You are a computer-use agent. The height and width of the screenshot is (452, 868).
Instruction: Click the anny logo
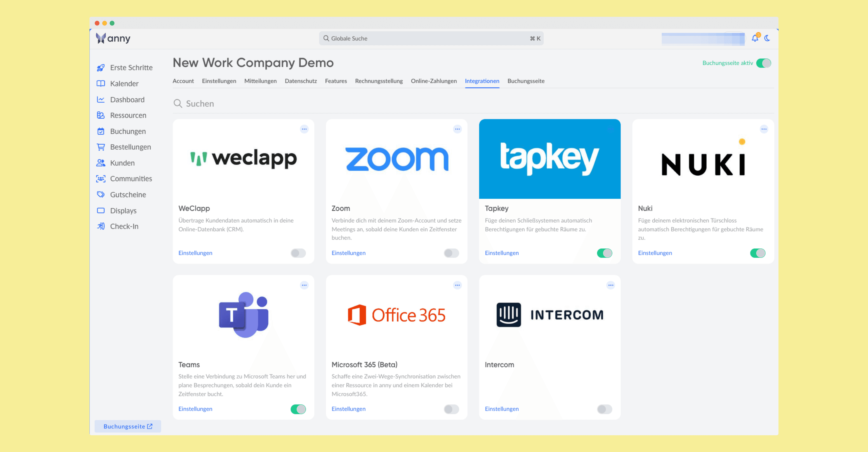click(113, 38)
